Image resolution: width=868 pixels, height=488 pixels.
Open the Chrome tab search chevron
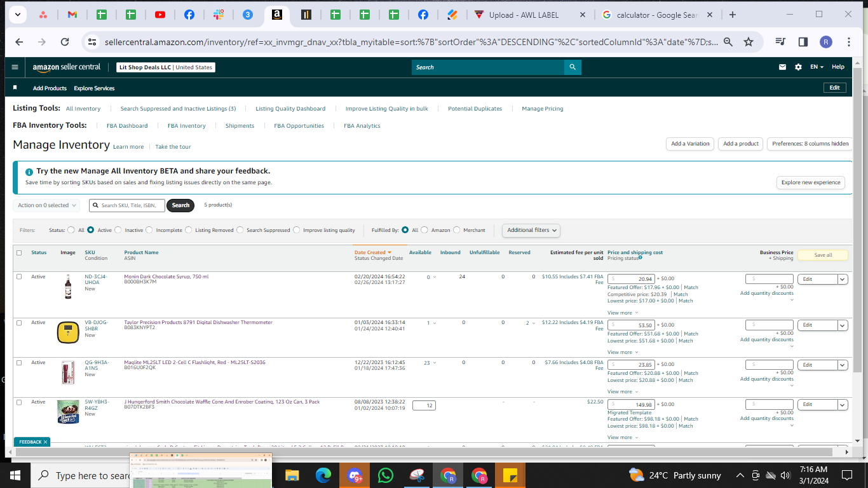[17, 15]
